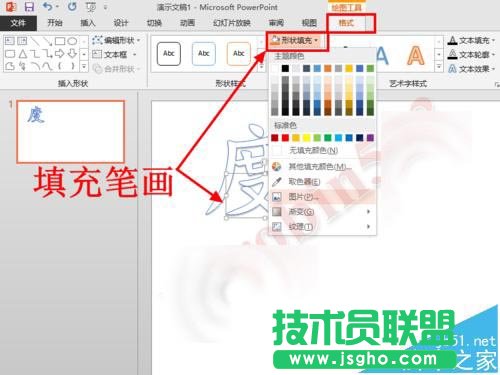Select slide 1 thumbnail in panel
This screenshot has width=500, height=375.
(x=71, y=132)
